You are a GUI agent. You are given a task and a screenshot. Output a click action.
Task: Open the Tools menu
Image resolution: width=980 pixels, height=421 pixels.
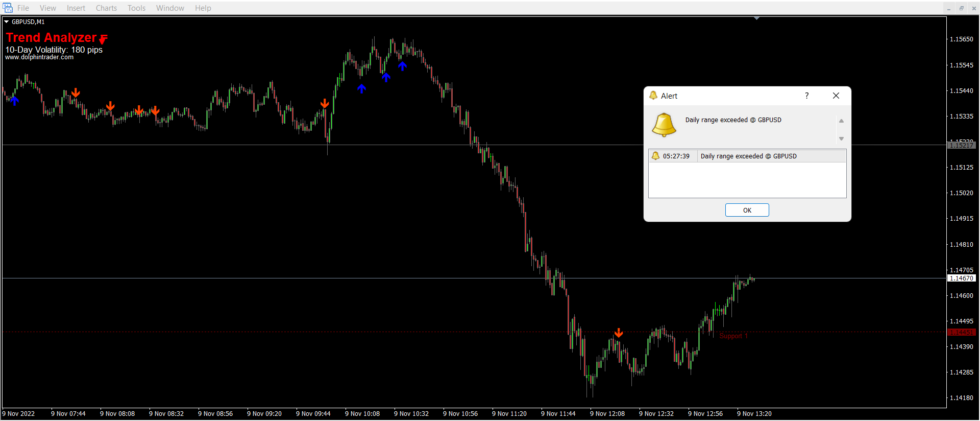(136, 8)
